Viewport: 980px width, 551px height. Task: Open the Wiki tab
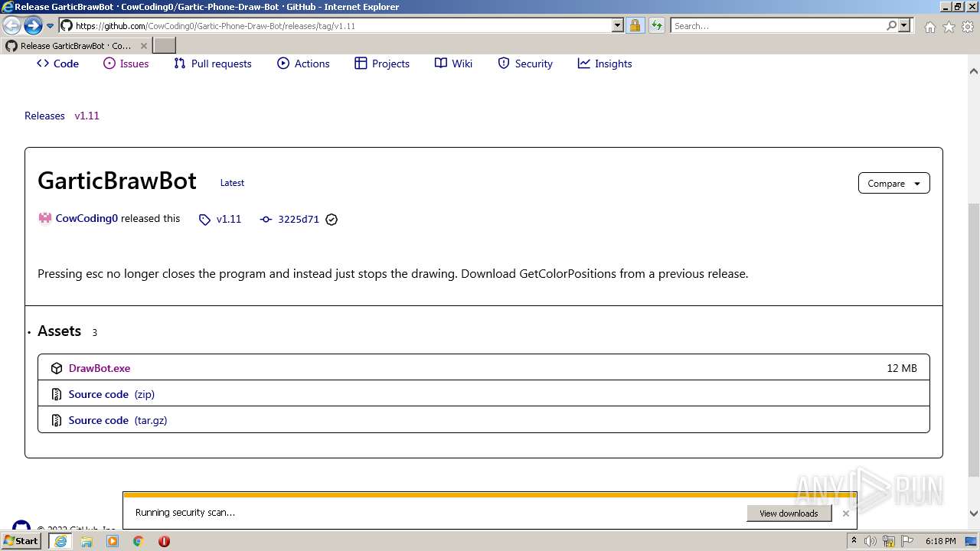click(453, 64)
